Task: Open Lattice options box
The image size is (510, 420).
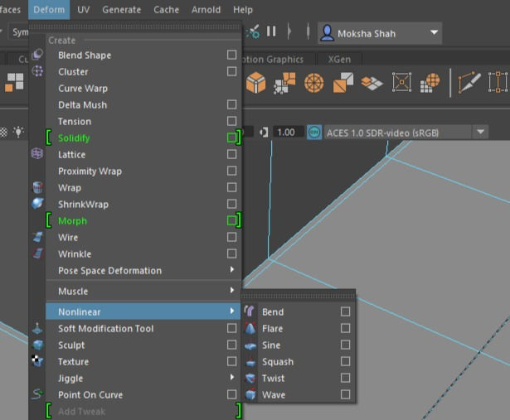Action: tap(231, 154)
